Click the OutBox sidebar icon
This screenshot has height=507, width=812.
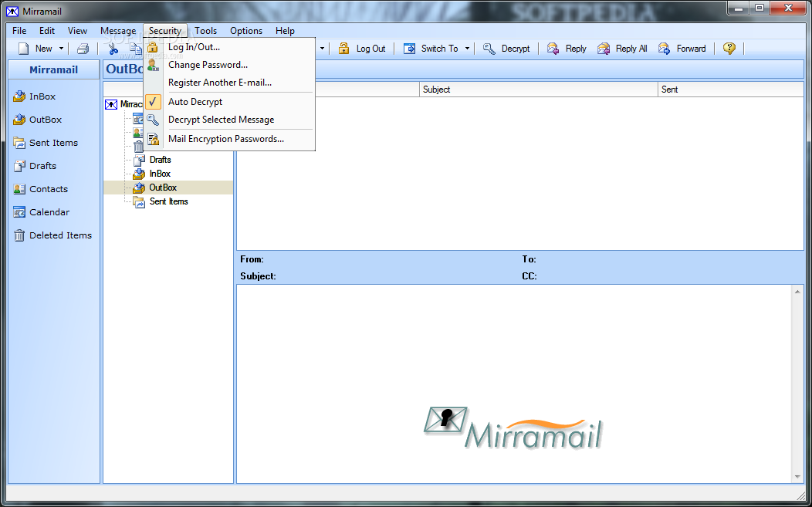pos(19,120)
